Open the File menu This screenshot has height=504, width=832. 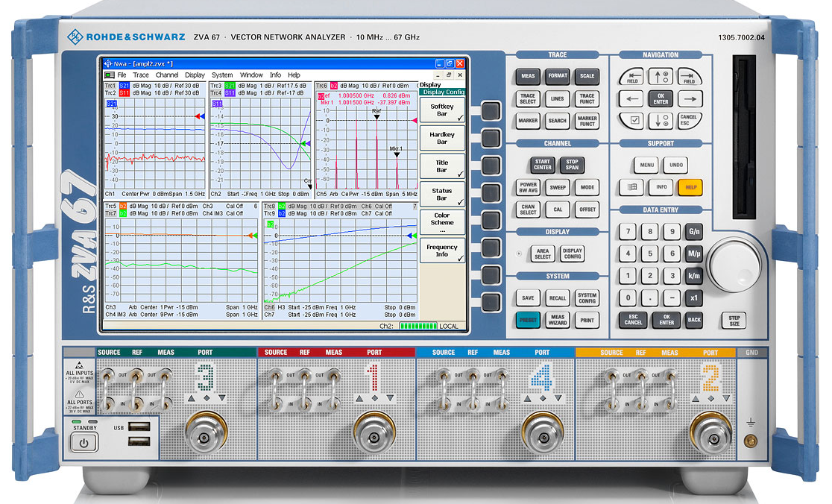tap(122, 75)
